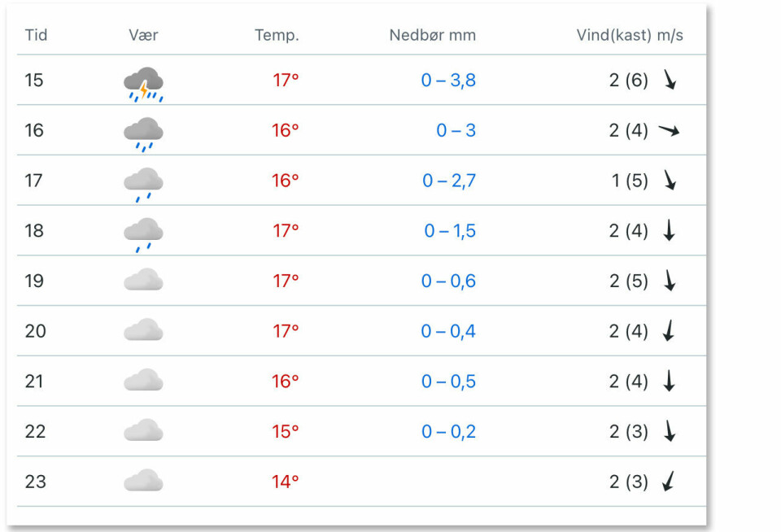Click the 0 – 3,8 precipitation value

click(448, 81)
